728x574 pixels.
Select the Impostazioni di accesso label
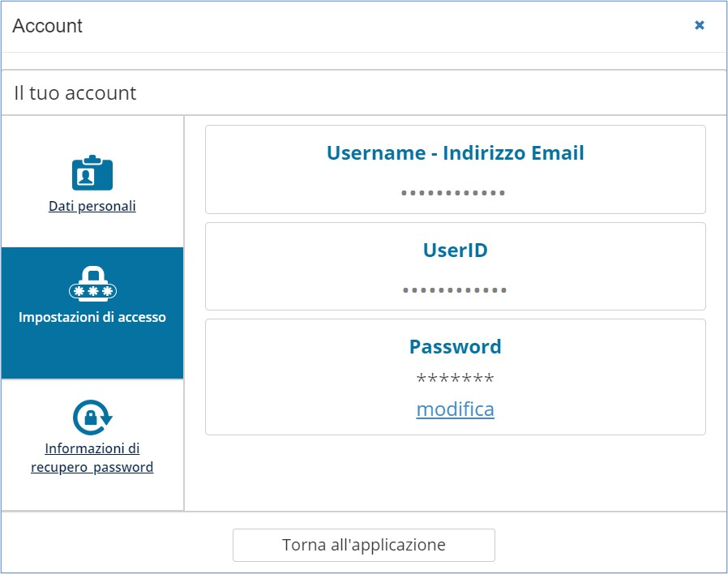point(92,317)
